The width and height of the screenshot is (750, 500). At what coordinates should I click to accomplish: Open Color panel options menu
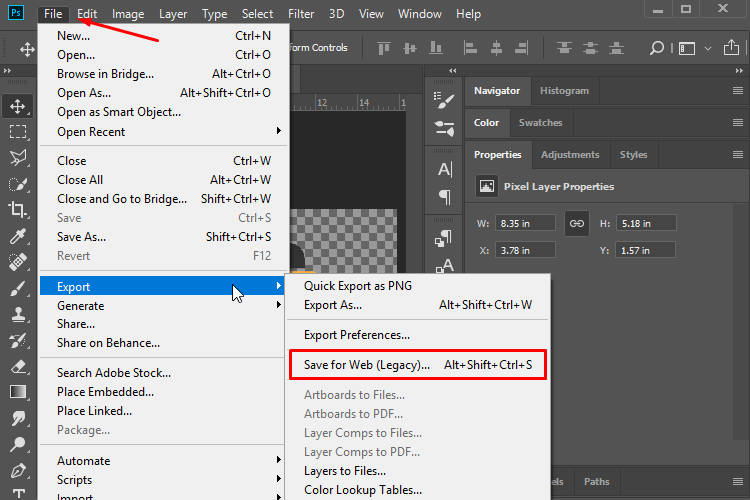point(738,122)
